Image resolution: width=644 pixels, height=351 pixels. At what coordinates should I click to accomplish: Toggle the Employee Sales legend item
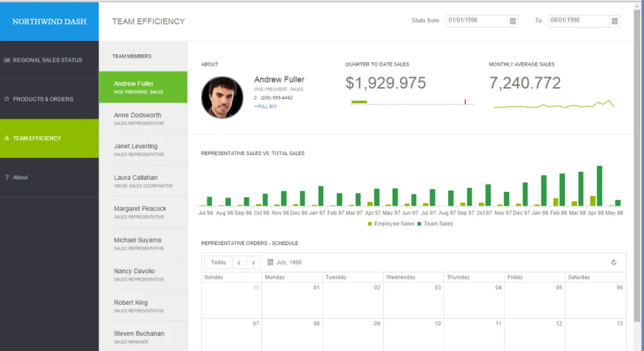pyautogui.click(x=391, y=224)
